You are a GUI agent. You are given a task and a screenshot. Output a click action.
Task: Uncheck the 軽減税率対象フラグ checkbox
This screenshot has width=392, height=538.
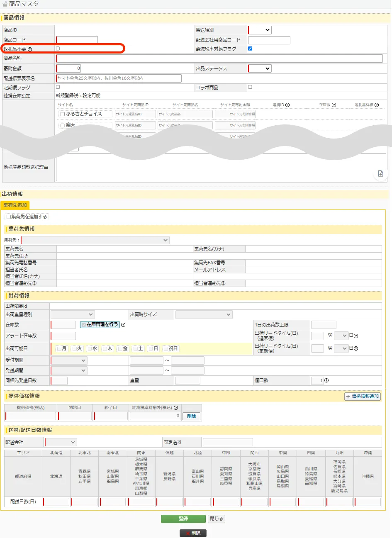pyautogui.click(x=250, y=49)
